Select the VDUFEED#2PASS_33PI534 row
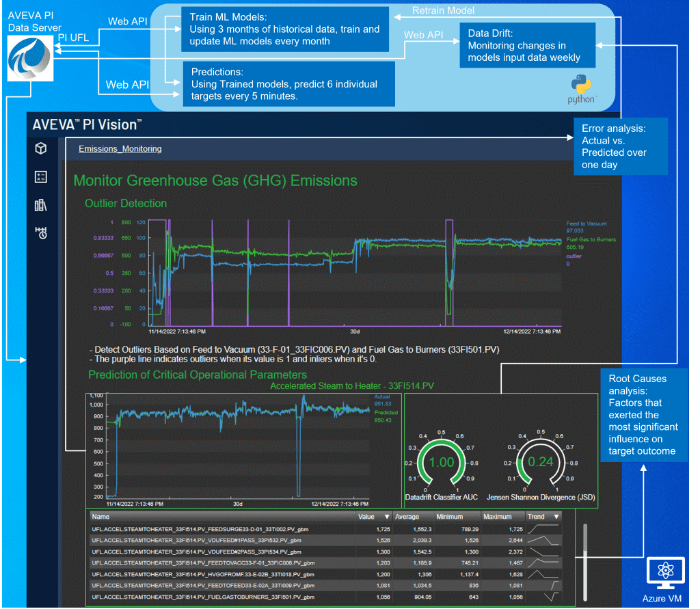700x609 pixels. point(325,552)
